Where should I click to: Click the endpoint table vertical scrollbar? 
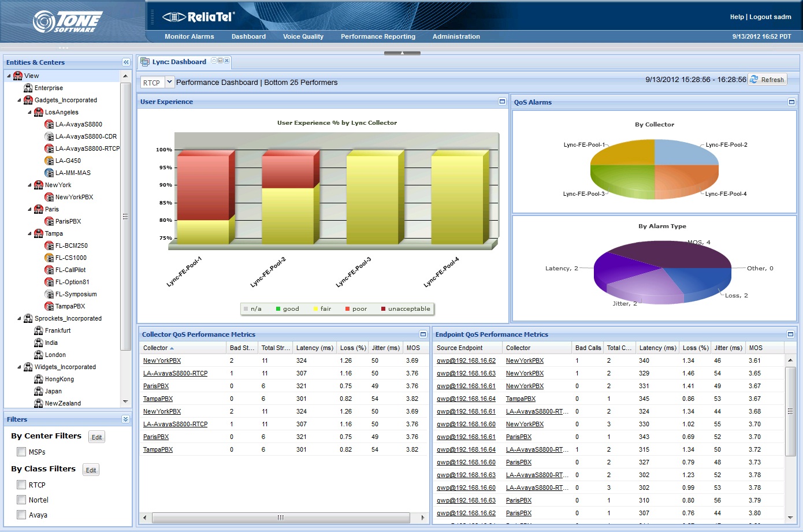click(790, 411)
